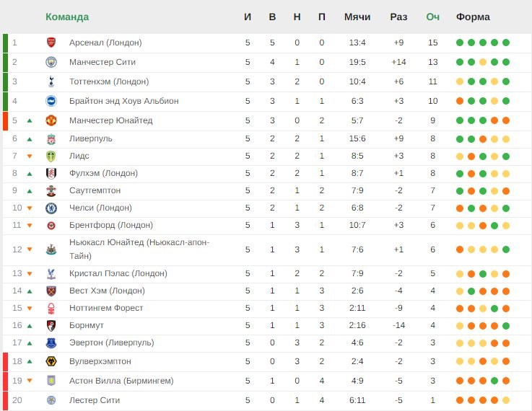532x411 pixels.
Task: Click the Форма column header
Action: (x=473, y=17)
